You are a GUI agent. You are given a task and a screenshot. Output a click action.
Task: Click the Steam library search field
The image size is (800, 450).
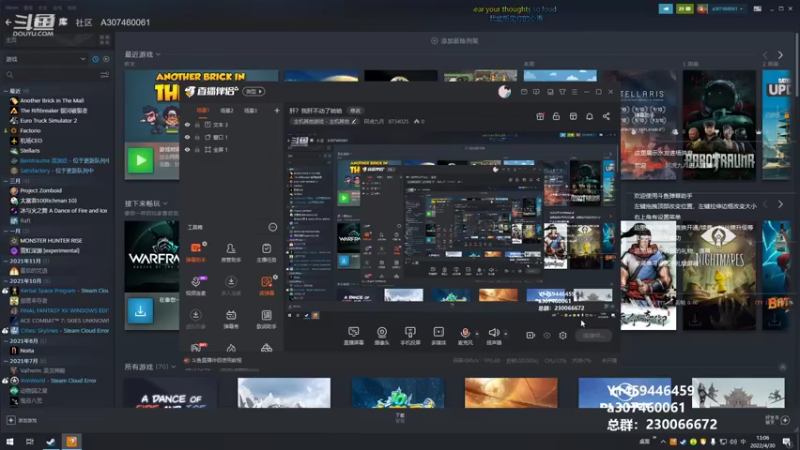point(51,75)
